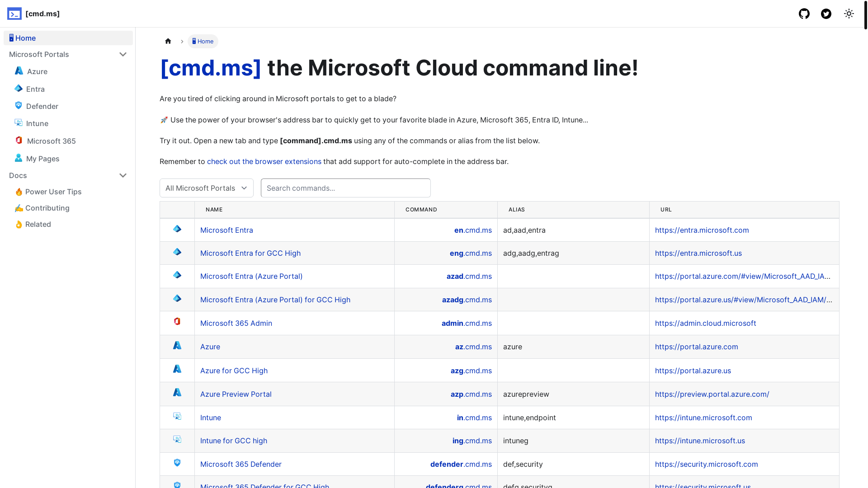The height and width of the screenshot is (488, 868).
Task: Open az.cmd.ms command link
Action: tap(473, 347)
